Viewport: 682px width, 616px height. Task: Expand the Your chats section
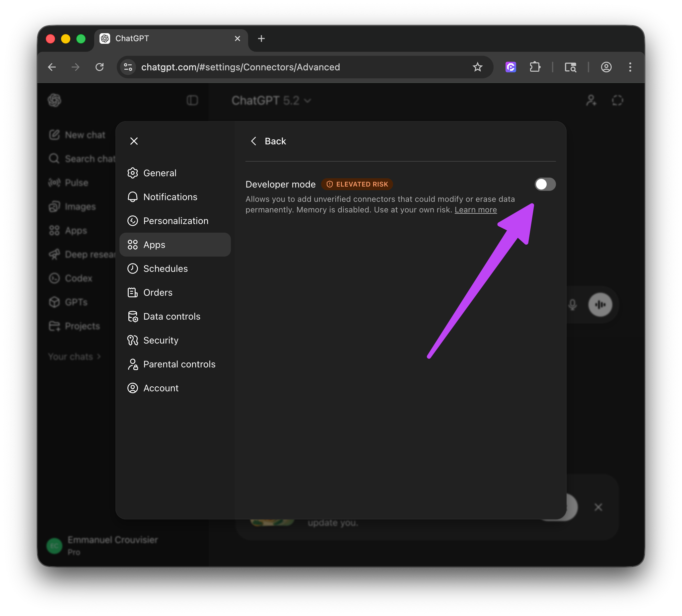74,356
